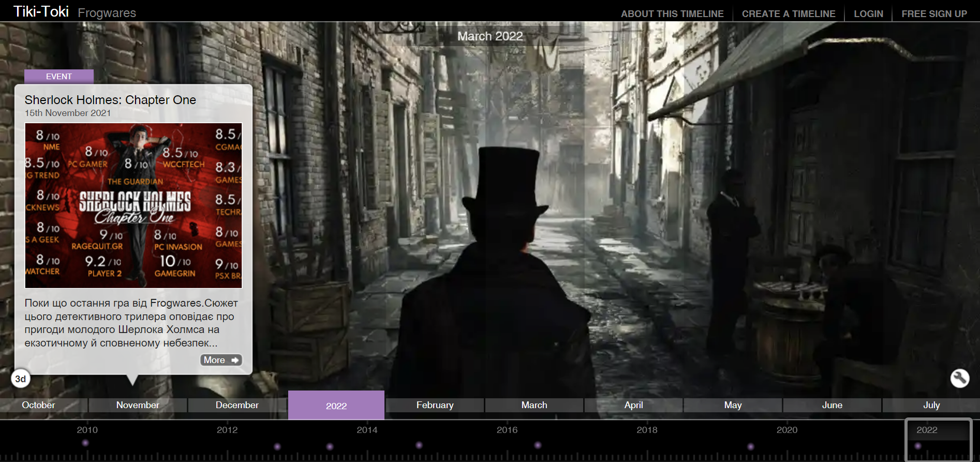
Task: Jump to June on the month bar
Action: click(833, 405)
